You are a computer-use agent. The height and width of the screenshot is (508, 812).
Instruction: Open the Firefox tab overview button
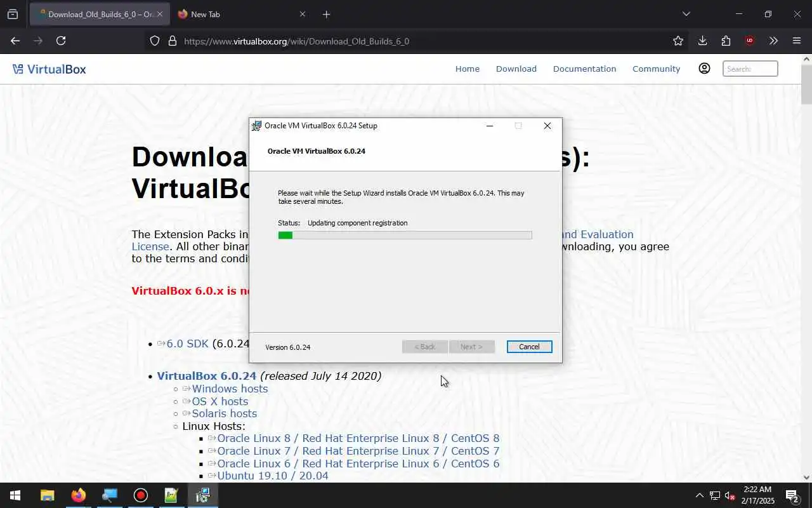pyautogui.click(x=13, y=14)
